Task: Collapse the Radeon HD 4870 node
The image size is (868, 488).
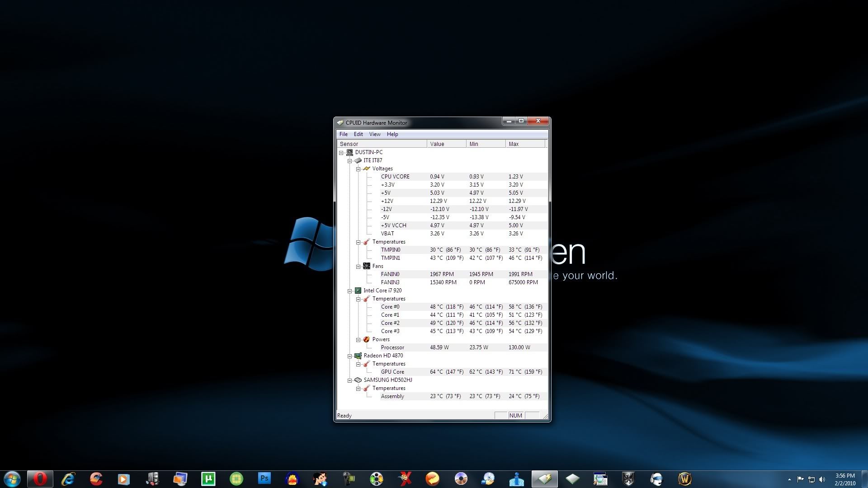Action: pyautogui.click(x=350, y=356)
